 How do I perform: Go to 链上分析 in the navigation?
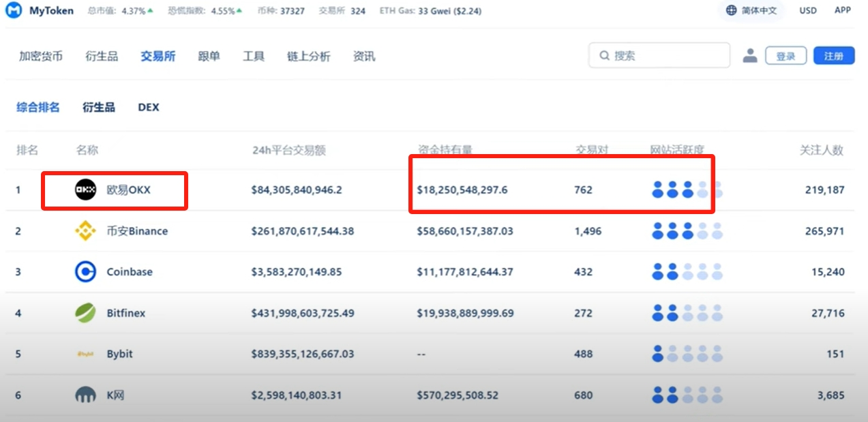309,56
